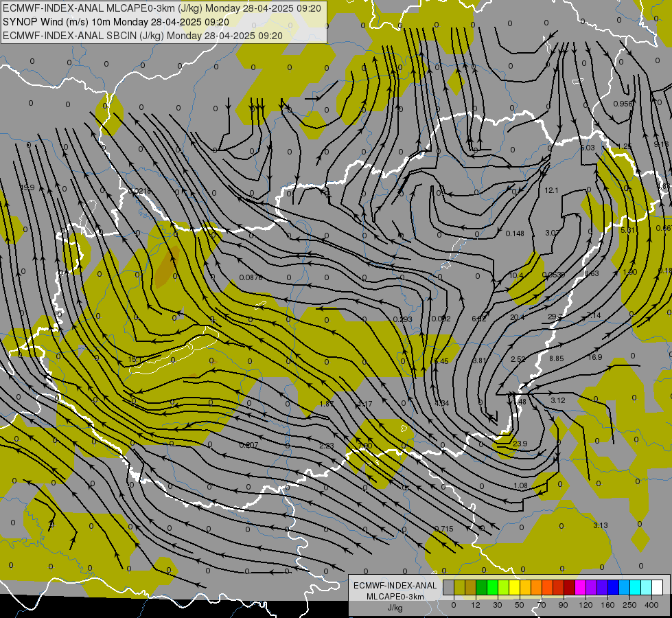Select the magenta legend swatch

[580, 587]
